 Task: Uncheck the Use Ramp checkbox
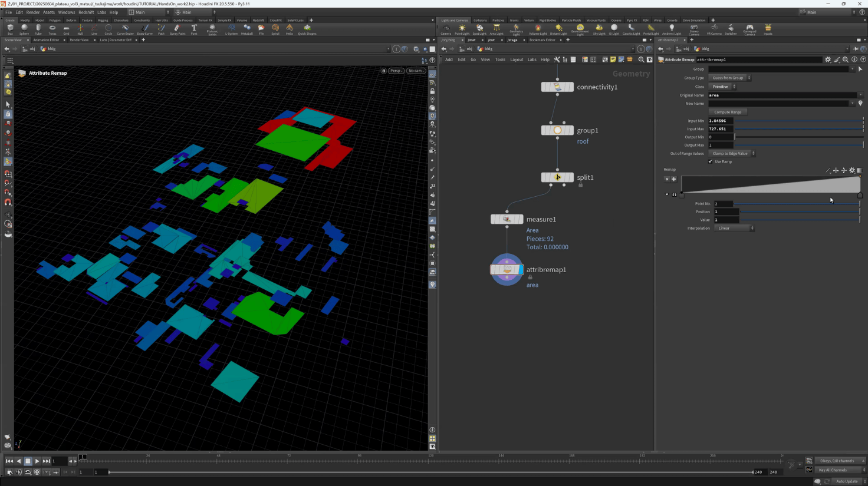(x=711, y=161)
